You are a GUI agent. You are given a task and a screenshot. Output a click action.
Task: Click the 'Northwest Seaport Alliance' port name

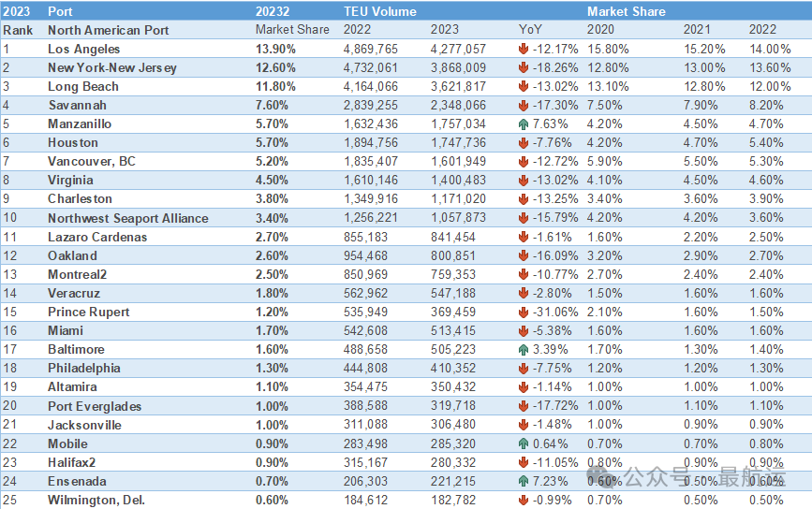(x=128, y=218)
